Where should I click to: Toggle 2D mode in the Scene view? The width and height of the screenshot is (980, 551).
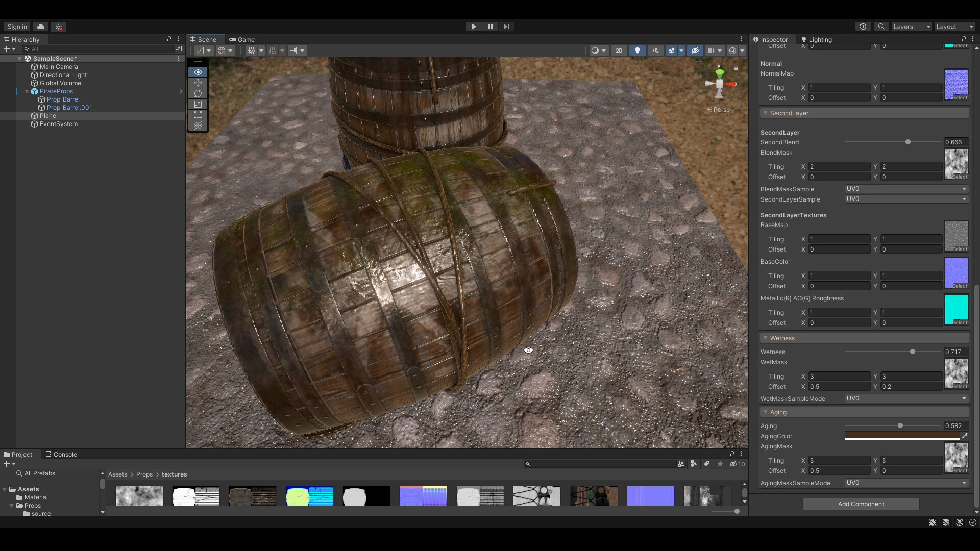point(619,50)
